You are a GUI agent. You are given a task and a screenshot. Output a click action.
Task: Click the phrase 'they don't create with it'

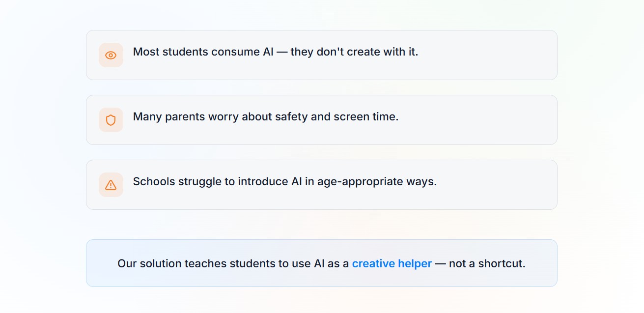tap(354, 52)
